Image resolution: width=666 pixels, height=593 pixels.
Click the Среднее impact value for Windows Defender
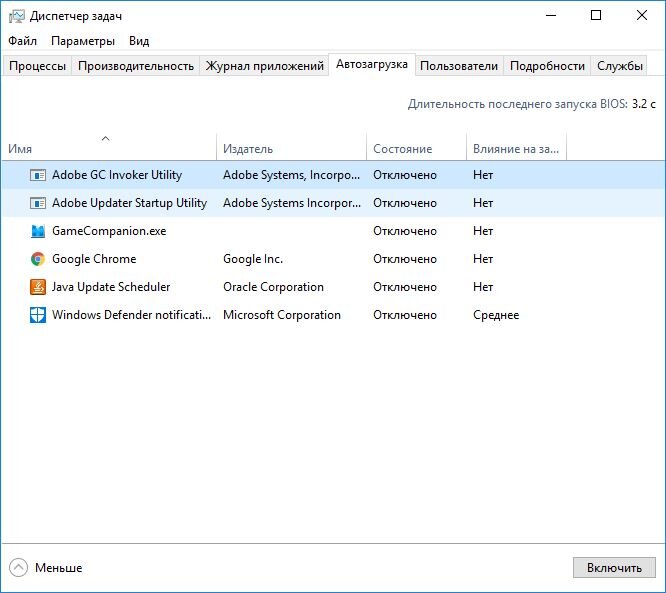pos(496,315)
